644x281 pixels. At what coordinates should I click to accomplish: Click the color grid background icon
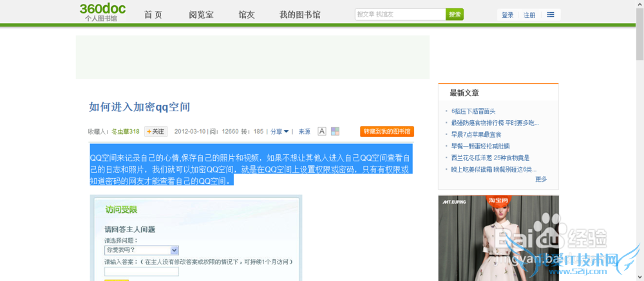click(335, 131)
